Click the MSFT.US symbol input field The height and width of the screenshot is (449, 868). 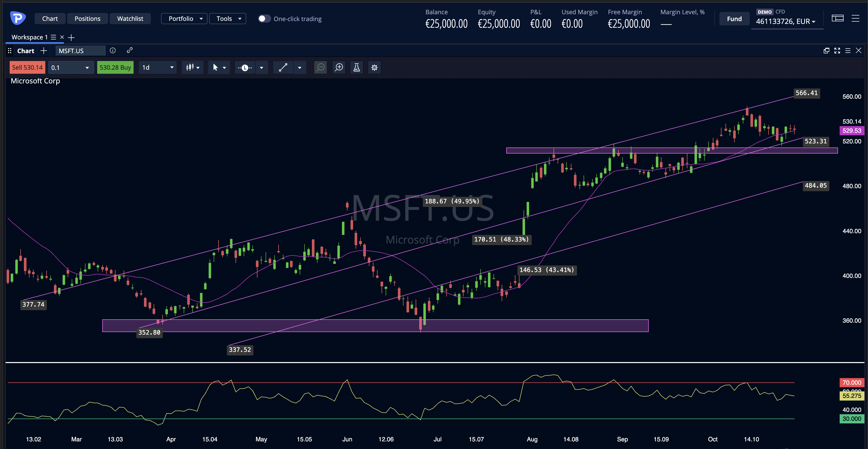80,51
